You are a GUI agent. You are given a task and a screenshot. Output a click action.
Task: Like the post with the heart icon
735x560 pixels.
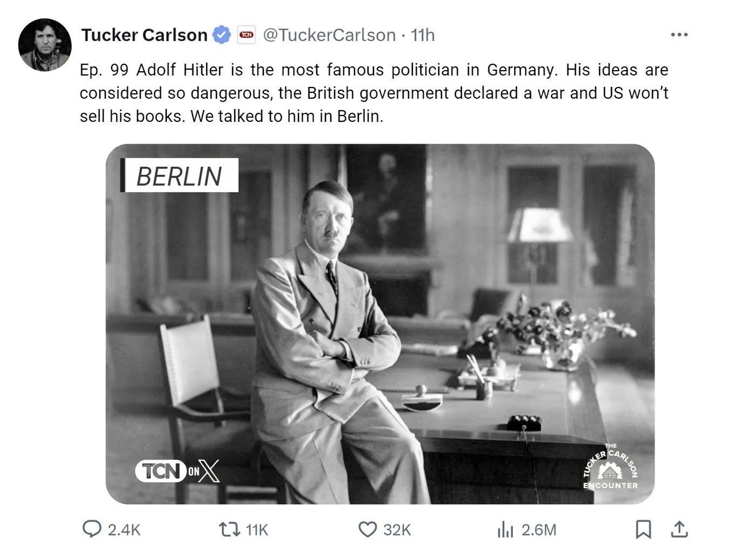(x=367, y=529)
